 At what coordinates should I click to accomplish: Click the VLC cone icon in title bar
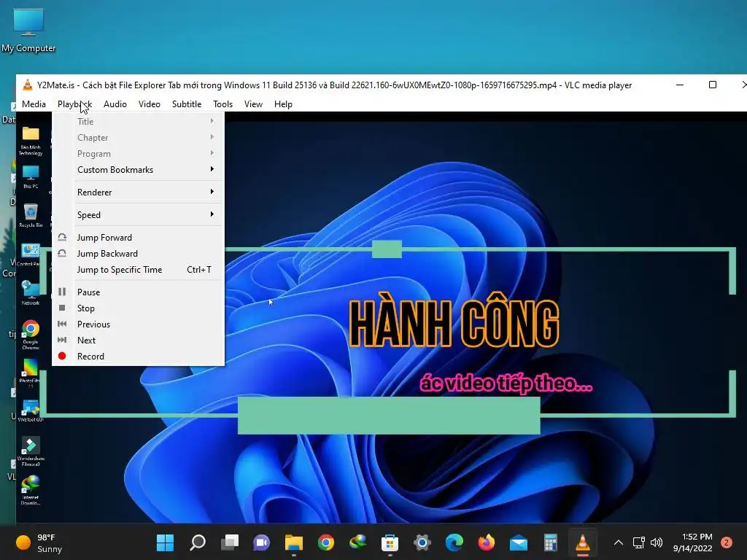[28, 85]
